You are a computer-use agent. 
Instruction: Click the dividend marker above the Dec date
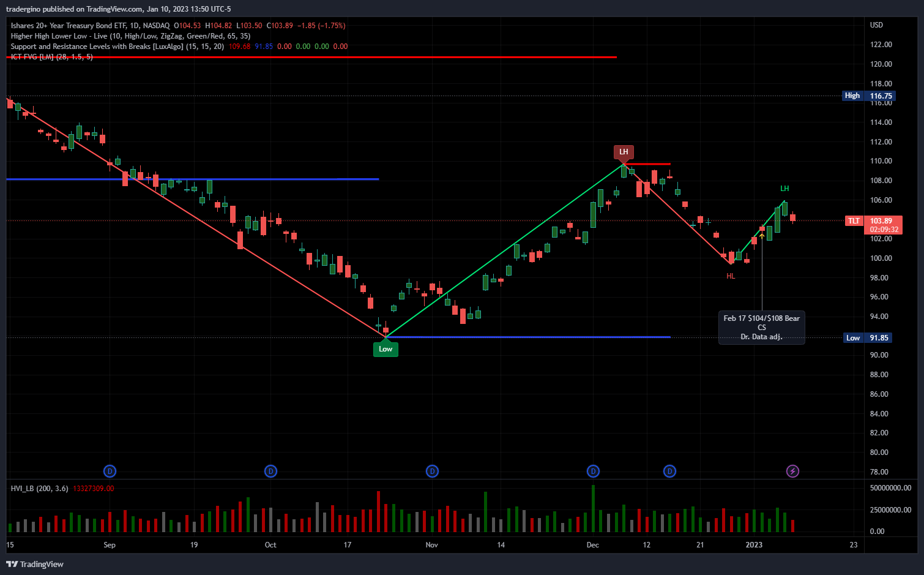(x=593, y=471)
